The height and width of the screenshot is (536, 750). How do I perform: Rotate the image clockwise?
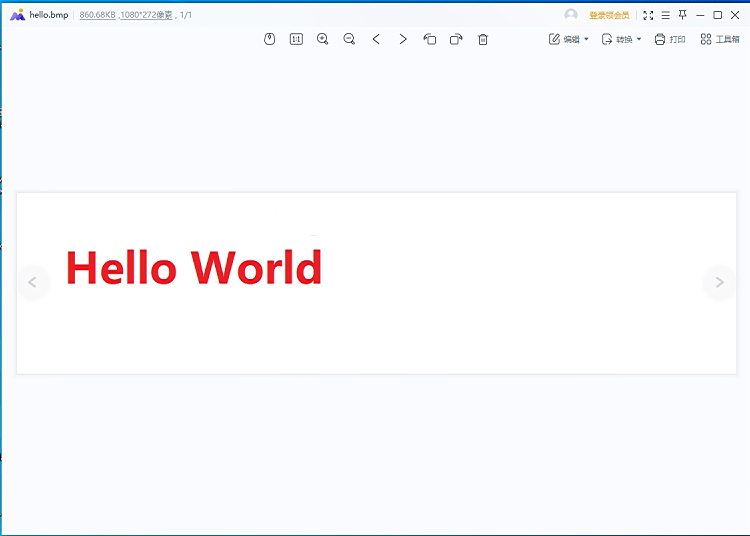click(456, 39)
